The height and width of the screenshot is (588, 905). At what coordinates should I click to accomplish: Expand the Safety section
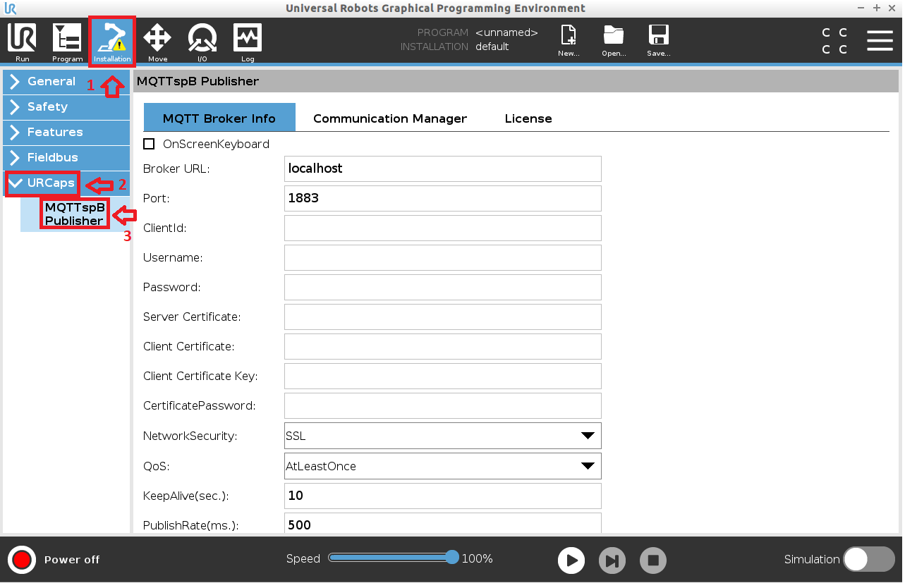pyautogui.click(x=66, y=107)
